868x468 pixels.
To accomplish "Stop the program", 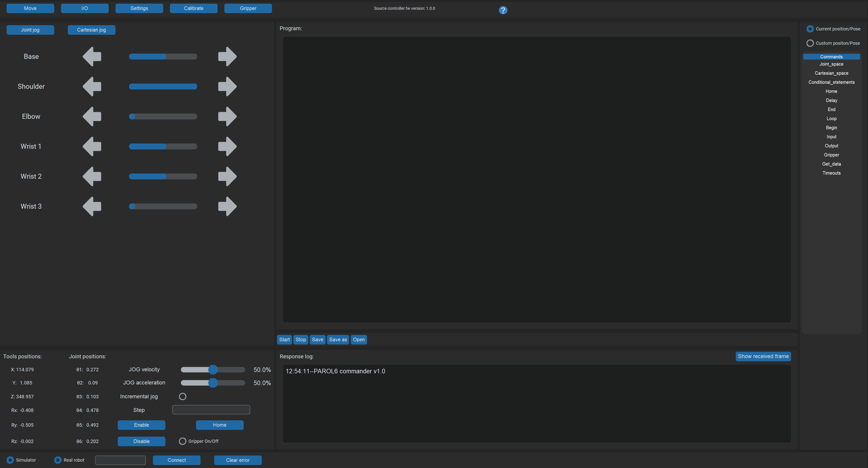I will tap(301, 340).
